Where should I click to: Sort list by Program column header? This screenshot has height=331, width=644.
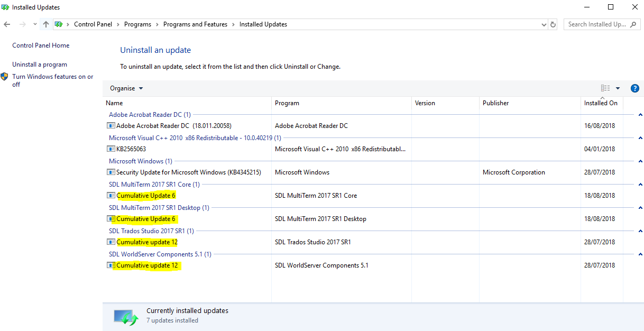(x=342, y=103)
